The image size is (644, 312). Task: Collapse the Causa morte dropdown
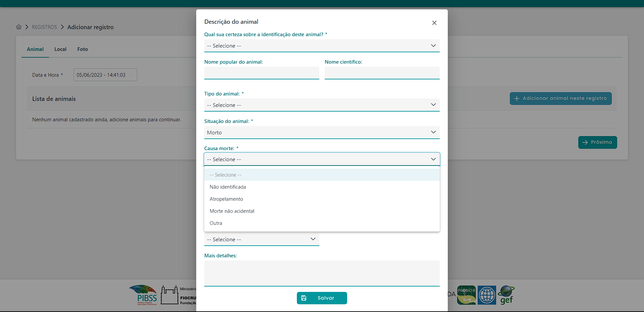322,159
